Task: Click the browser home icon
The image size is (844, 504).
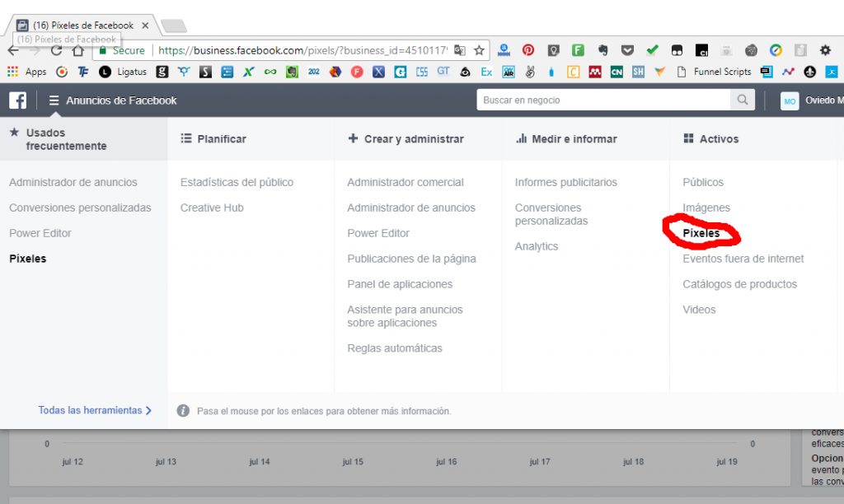Action: [x=78, y=50]
